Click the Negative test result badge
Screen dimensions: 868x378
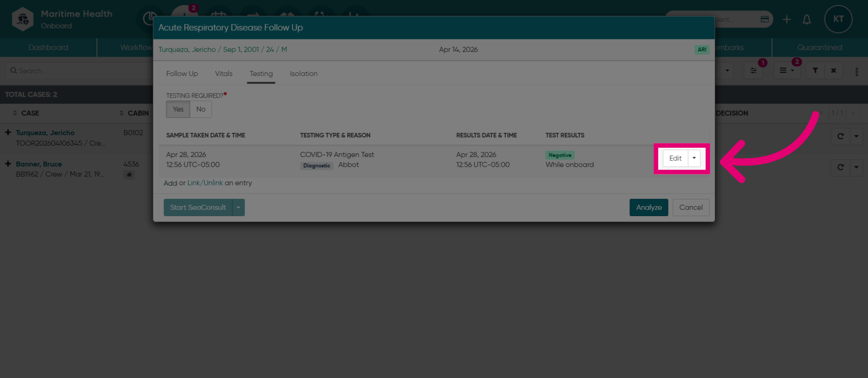click(560, 155)
